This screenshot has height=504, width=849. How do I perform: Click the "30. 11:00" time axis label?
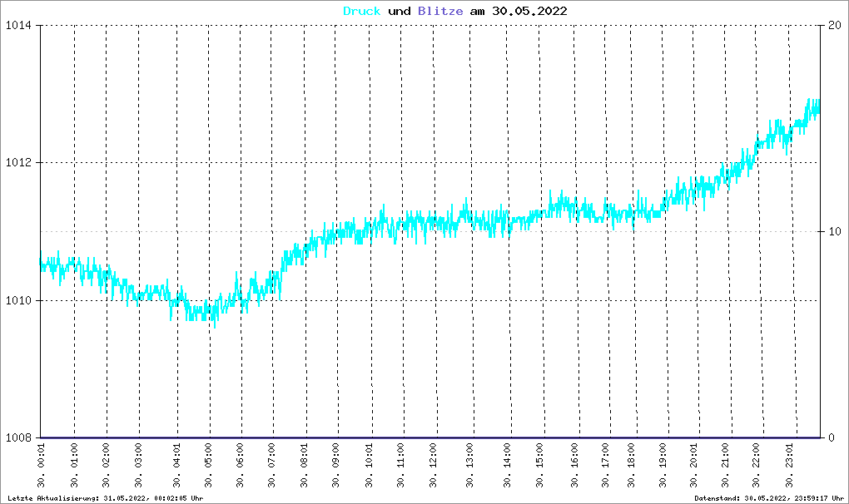pos(401,466)
